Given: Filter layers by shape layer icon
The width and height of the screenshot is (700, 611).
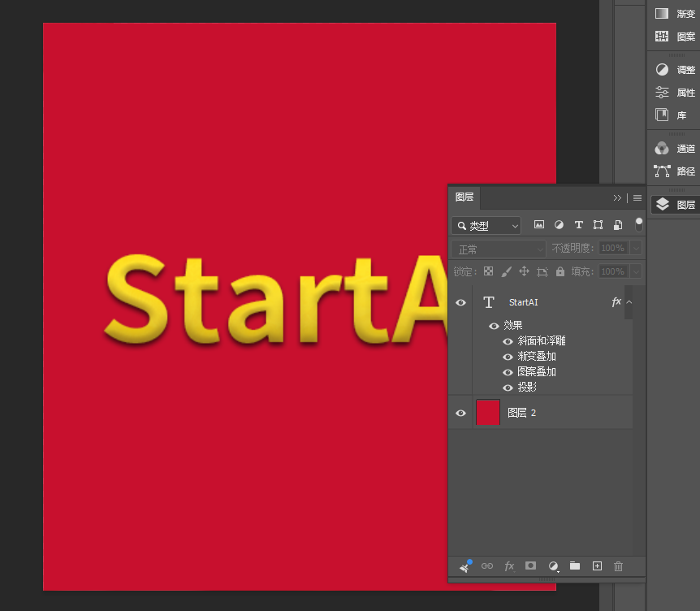Looking at the screenshot, I should point(598,225).
